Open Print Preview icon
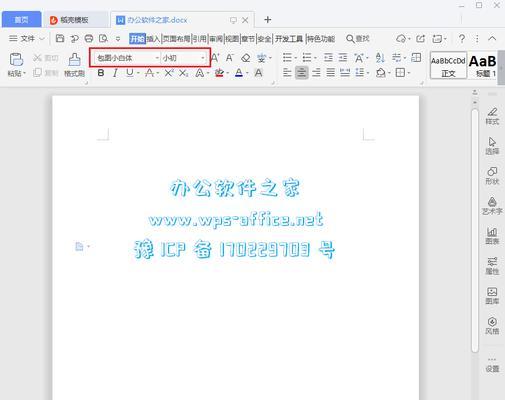 104,39
